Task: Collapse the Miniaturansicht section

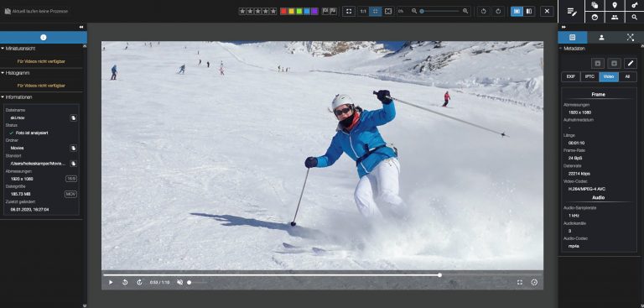Action: [x=3, y=49]
